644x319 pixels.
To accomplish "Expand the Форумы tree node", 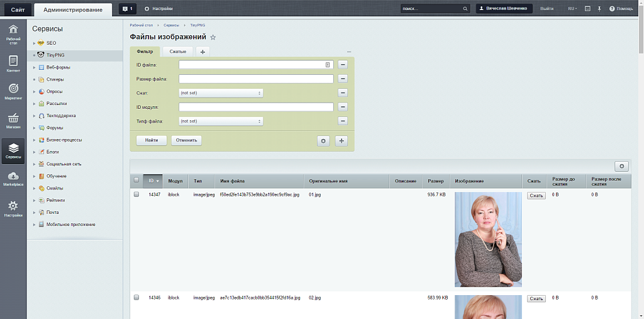I will [35, 128].
